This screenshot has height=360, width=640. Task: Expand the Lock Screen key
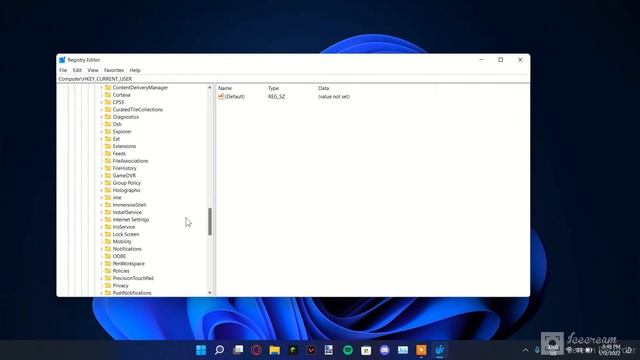pyautogui.click(x=101, y=234)
